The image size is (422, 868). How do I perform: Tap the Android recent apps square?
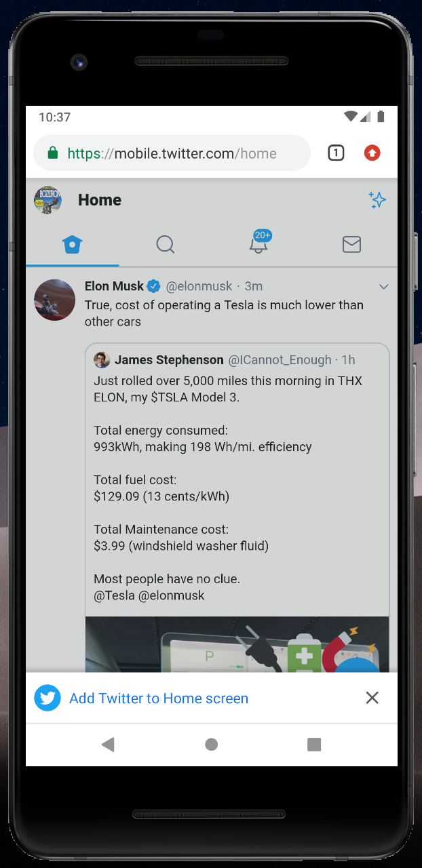pyautogui.click(x=314, y=745)
